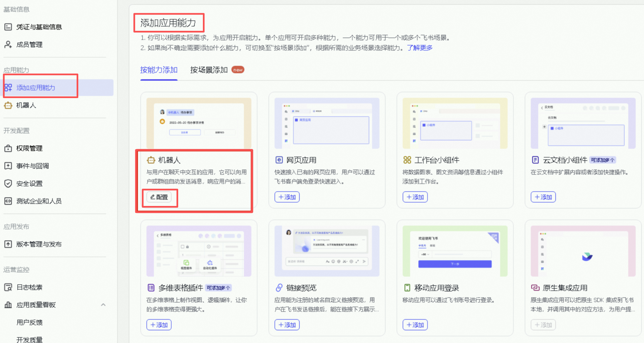Screen dimensions: 644x343
Task: Click the 凭证与基础信息 sidebar icon
Action: coord(8,27)
